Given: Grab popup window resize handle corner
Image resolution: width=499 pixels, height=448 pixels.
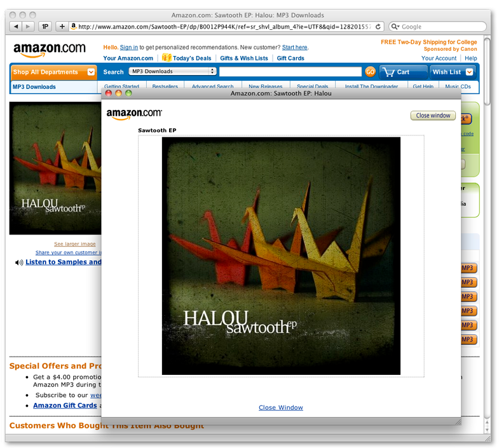Looking at the screenshot, I should point(458,422).
